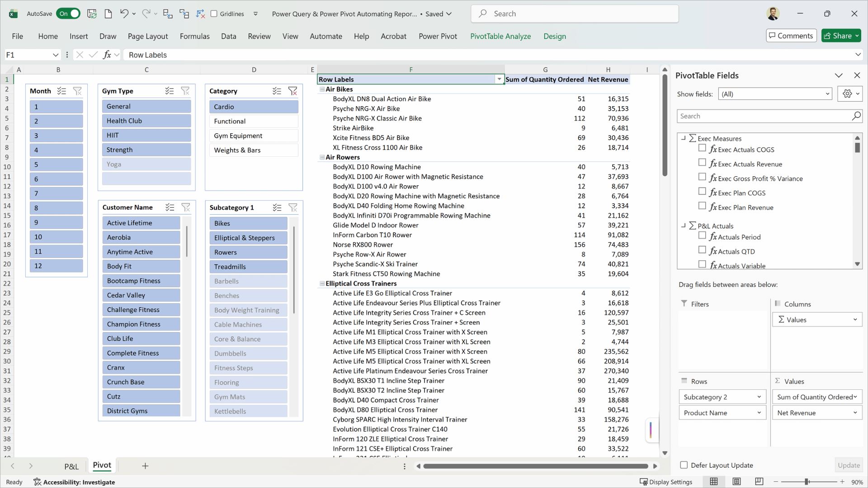
Task: Open the Subcategory 2 row field dropdown
Action: tap(759, 397)
